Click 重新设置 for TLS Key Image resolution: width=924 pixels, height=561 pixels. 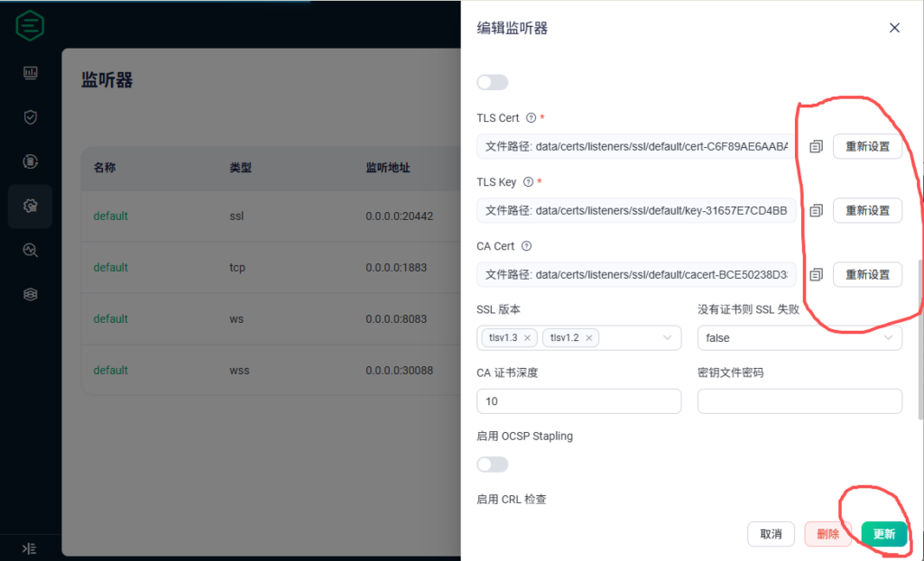point(866,210)
